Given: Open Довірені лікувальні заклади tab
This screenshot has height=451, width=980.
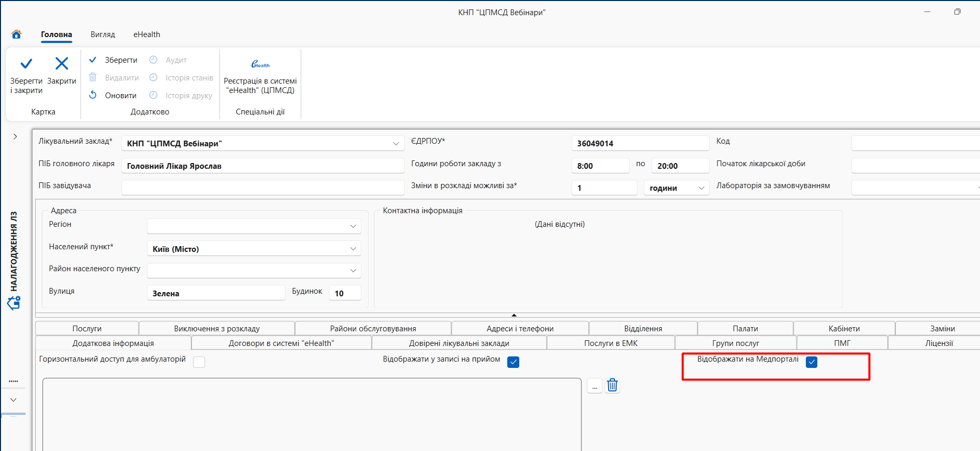Looking at the screenshot, I should tap(459, 343).
